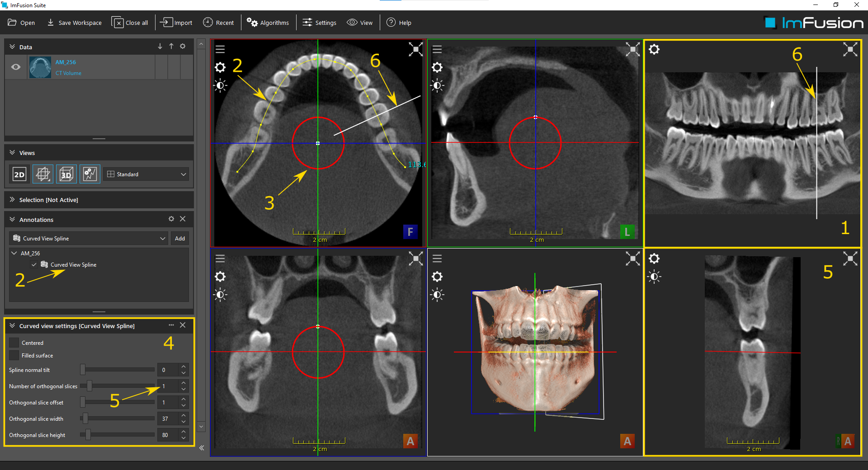Viewport: 868px width, 470px height.
Task: Activate the plot view icon in Views
Action: 90,174
